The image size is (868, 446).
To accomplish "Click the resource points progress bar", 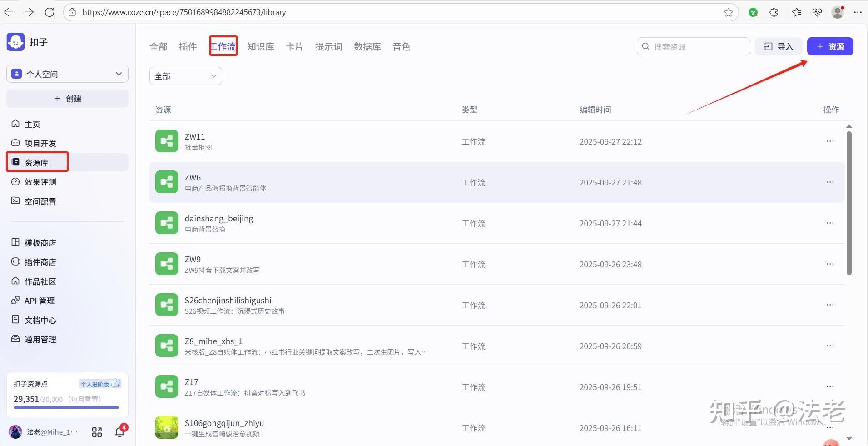I will click(x=66, y=408).
